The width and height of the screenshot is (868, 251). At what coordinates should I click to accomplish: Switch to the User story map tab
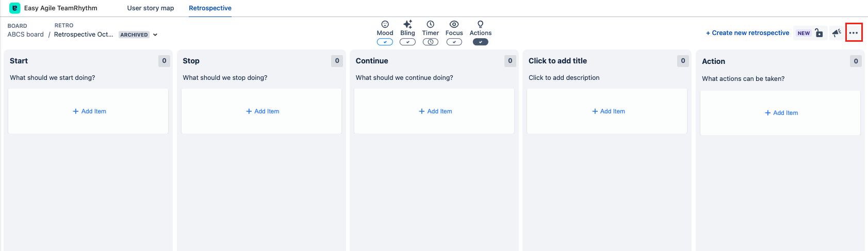tap(151, 8)
